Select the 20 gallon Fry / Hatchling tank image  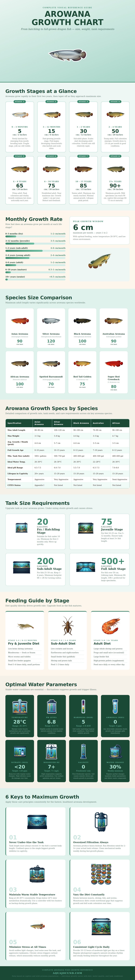coord(22,528)
